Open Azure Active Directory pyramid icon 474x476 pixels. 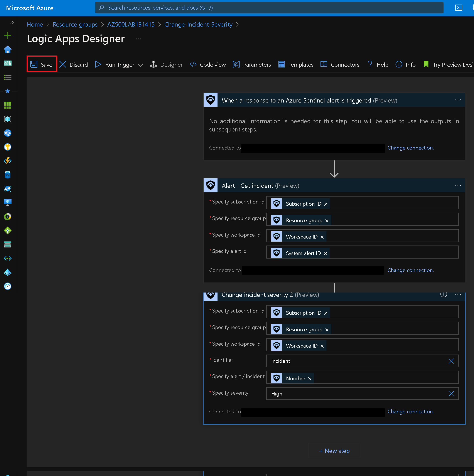pos(8,272)
